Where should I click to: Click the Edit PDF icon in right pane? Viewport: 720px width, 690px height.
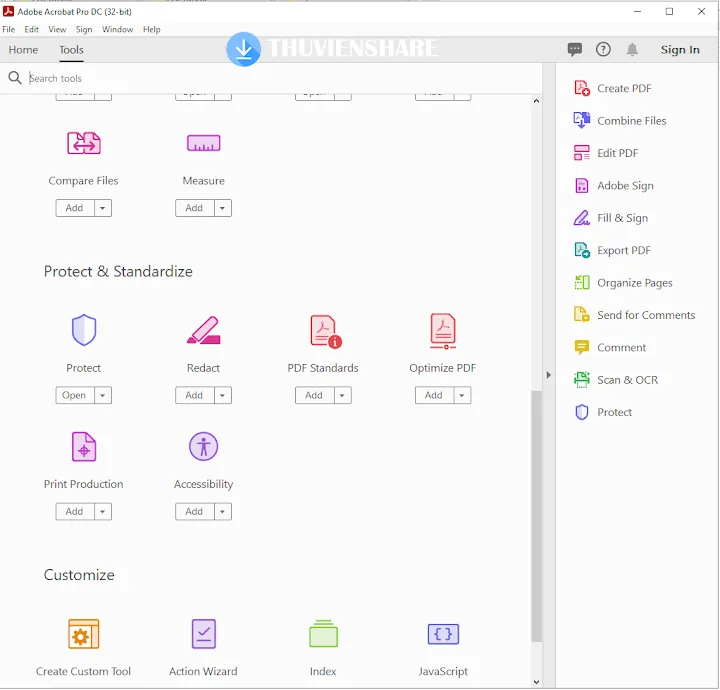point(582,153)
